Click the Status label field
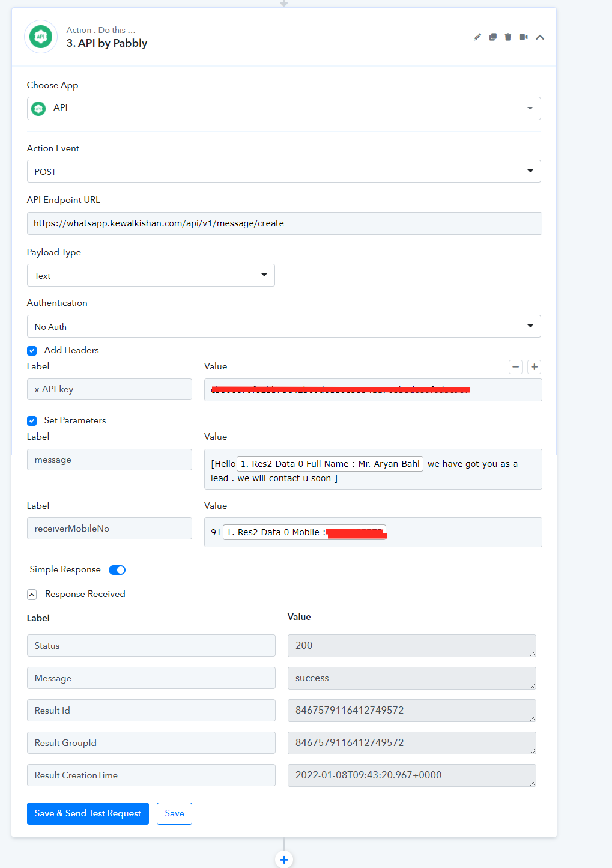This screenshot has width=612, height=868. pyautogui.click(x=151, y=646)
